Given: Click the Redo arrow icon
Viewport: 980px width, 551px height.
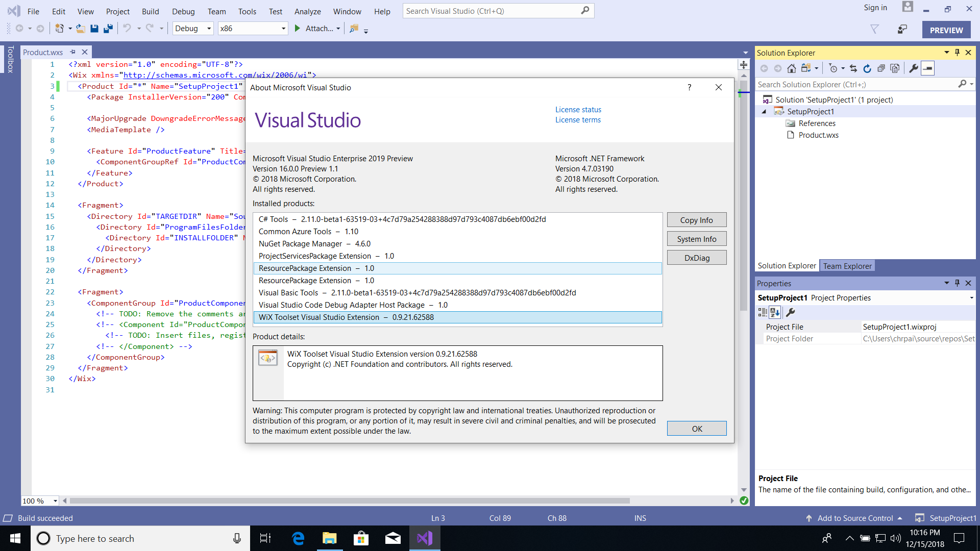Looking at the screenshot, I should (150, 28).
